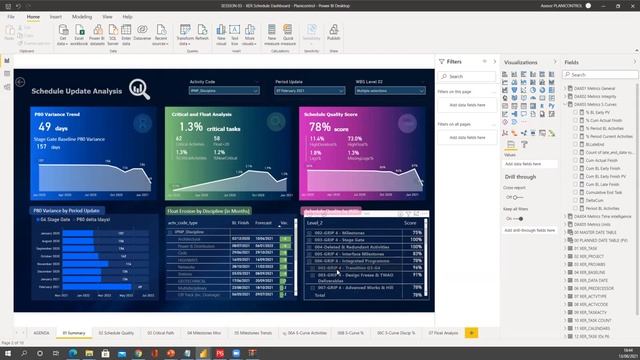Toggle Keep all filters switch
This screenshot has height=360, width=640.
tap(518, 219)
